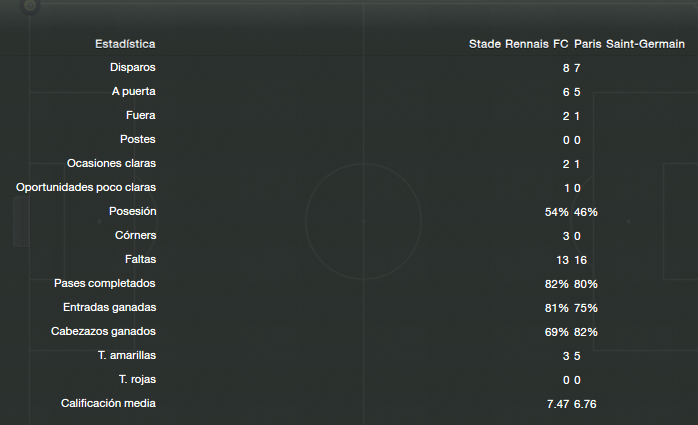Viewport: 698px width, 425px height.
Task: Click the Cabezazos ganados label
Action: point(103,332)
